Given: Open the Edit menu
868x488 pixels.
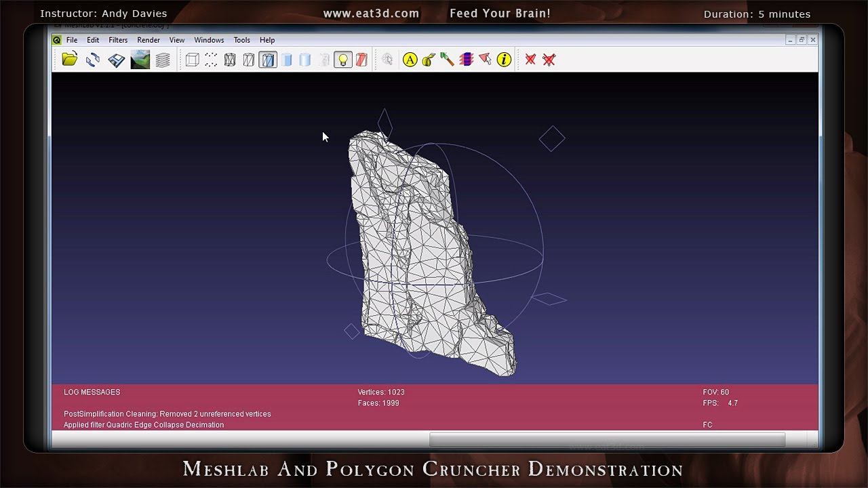Looking at the screenshot, I should point(93,40).
